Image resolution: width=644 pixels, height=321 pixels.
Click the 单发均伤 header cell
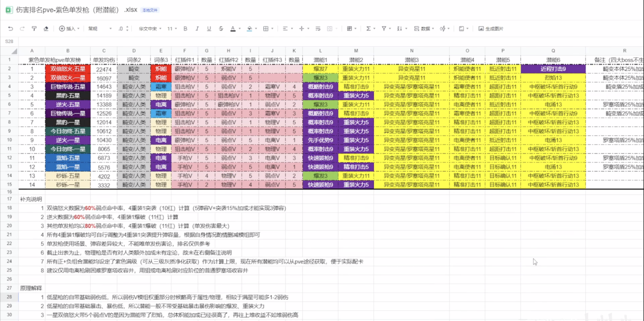coord(104,60)
